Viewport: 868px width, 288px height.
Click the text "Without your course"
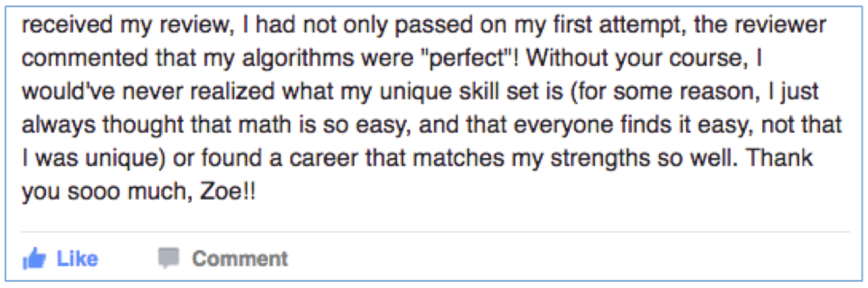[635, 58]
